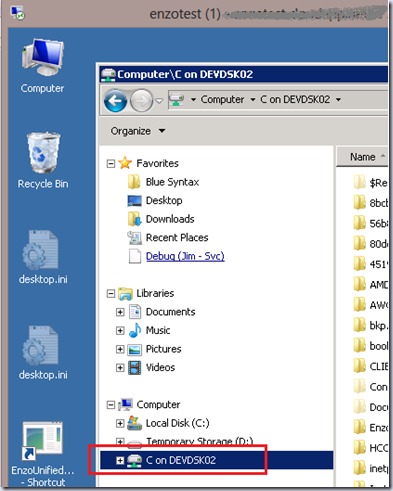Select the boo folder in file list
The width and height of the screenshot is (393, 491).
click(x=370, y=346)
